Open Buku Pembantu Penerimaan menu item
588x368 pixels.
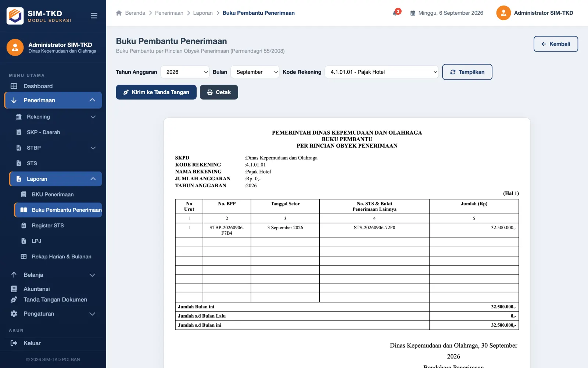click(x=58, y=210)
